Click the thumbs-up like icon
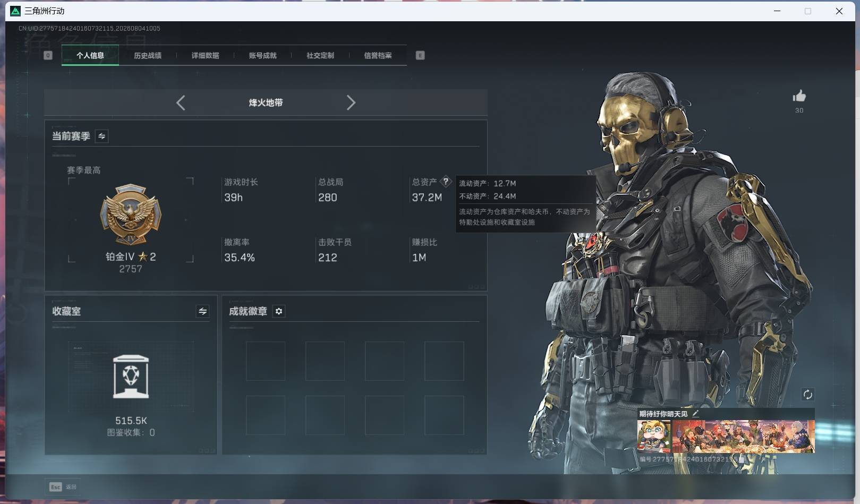This screenshot has width=860, height=504. (799, 96)
